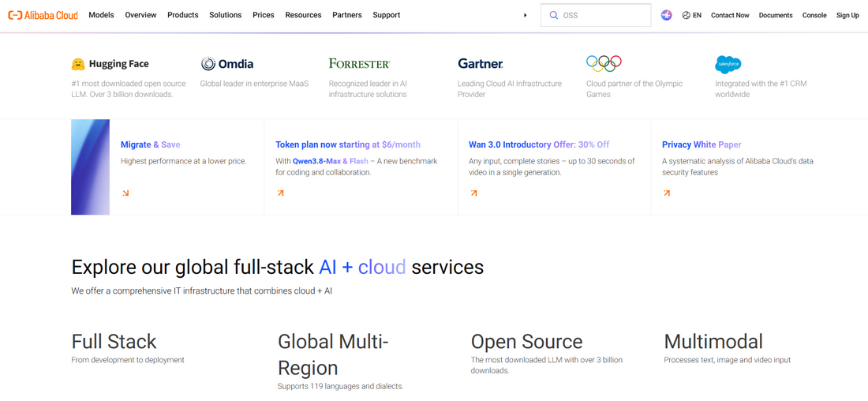Click the Multimodal heading

tap(713, 341)
